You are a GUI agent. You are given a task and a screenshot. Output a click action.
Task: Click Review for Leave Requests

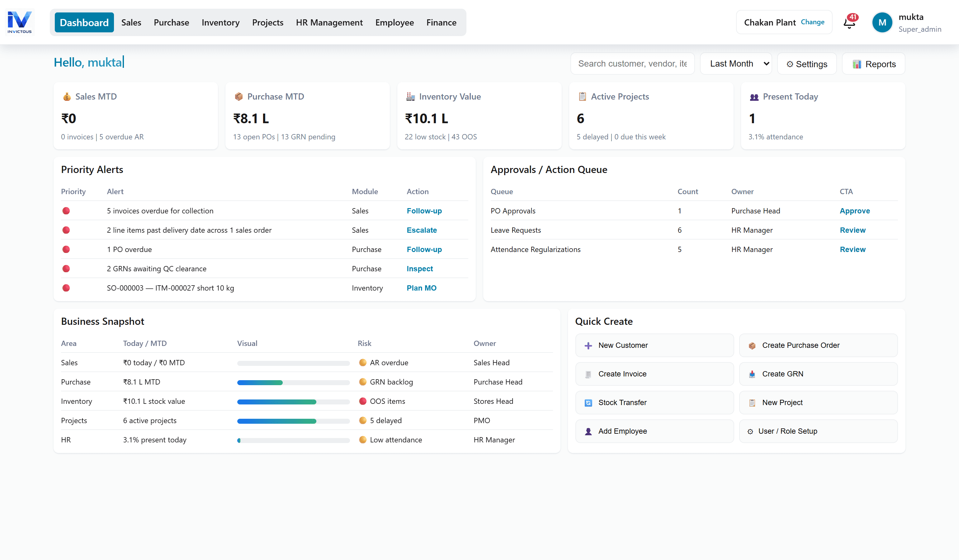point(853,230)
